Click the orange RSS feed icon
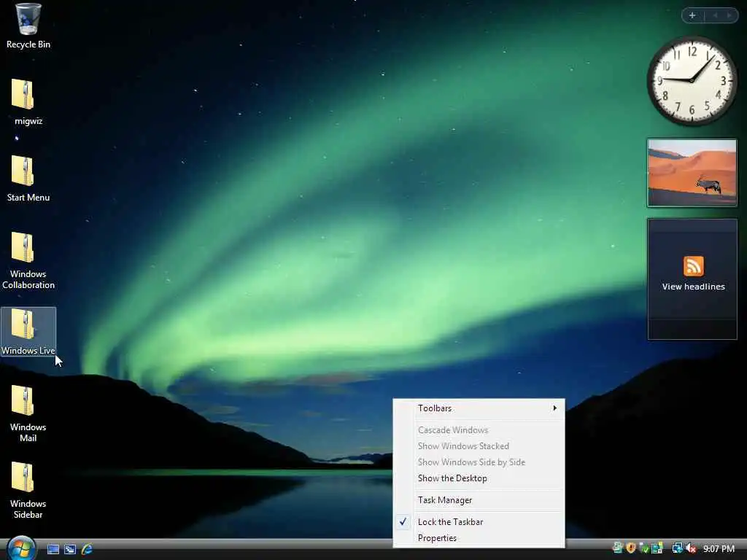The width and height of the screenshot is (747, 560). tap(693, 266)
